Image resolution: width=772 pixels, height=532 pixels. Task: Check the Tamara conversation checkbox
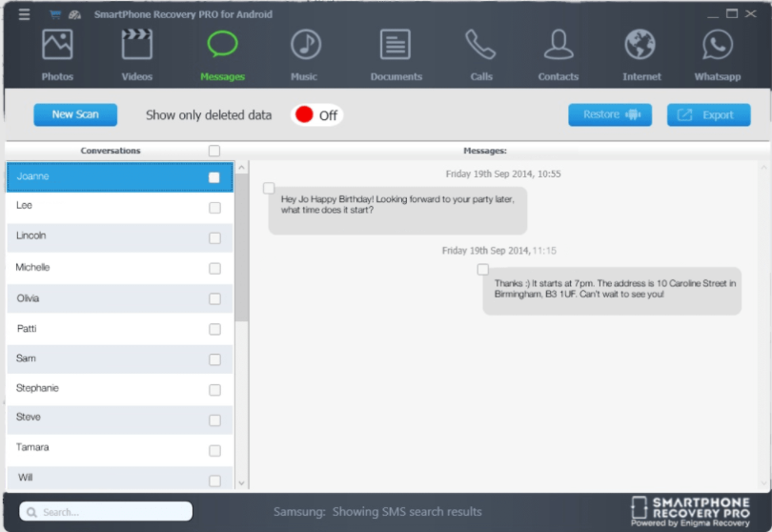pyautogui.click(x=214, y=451)
